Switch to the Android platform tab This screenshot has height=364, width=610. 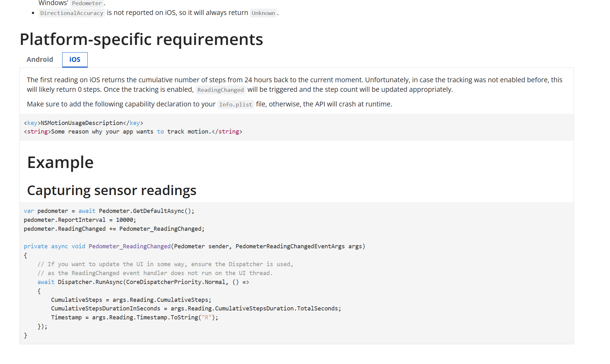tap(40, 60)
